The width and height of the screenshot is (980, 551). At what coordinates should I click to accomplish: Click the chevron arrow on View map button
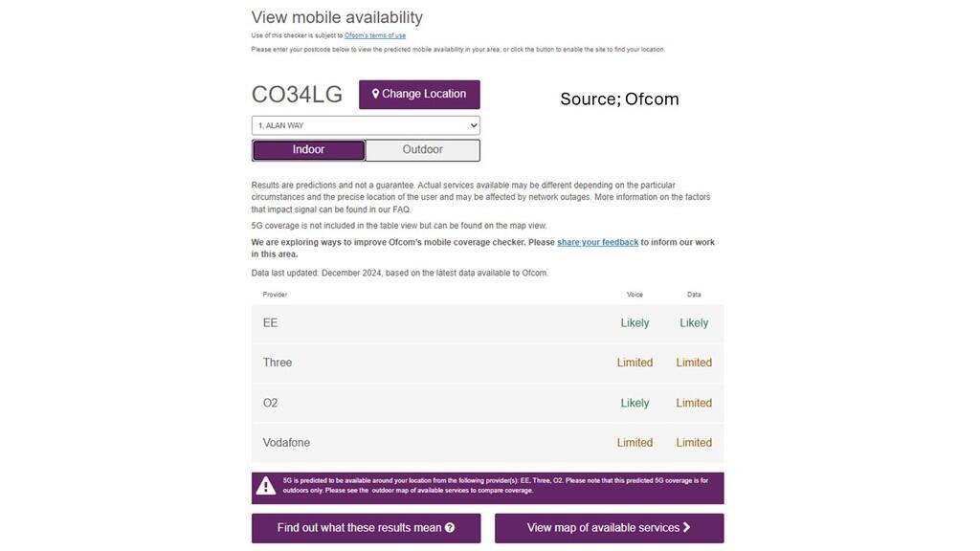(686, 527)
